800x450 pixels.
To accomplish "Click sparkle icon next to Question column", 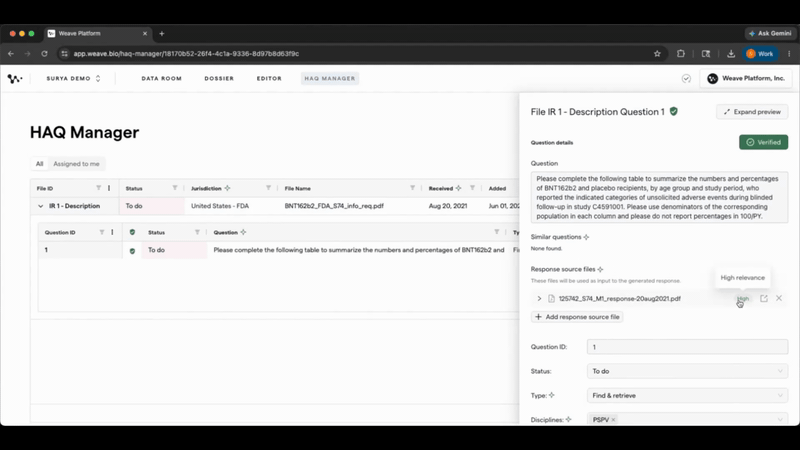I will click(x=243, y=232).
